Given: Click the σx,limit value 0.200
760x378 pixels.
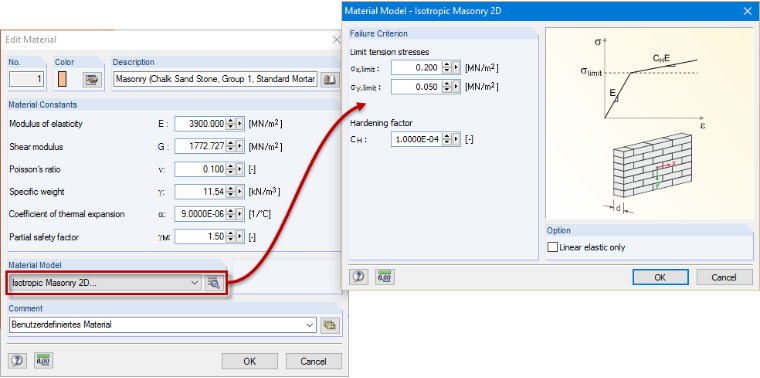Looking at the screenshot, I should [427, 68].
